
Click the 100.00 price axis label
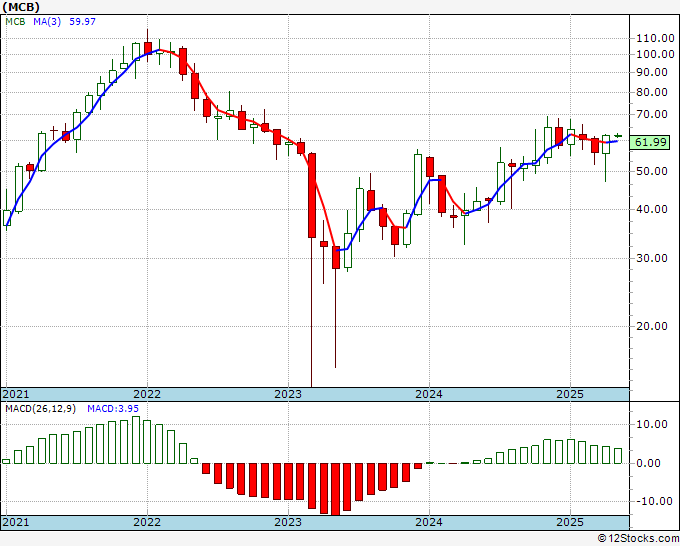click(x=655, y=55)
